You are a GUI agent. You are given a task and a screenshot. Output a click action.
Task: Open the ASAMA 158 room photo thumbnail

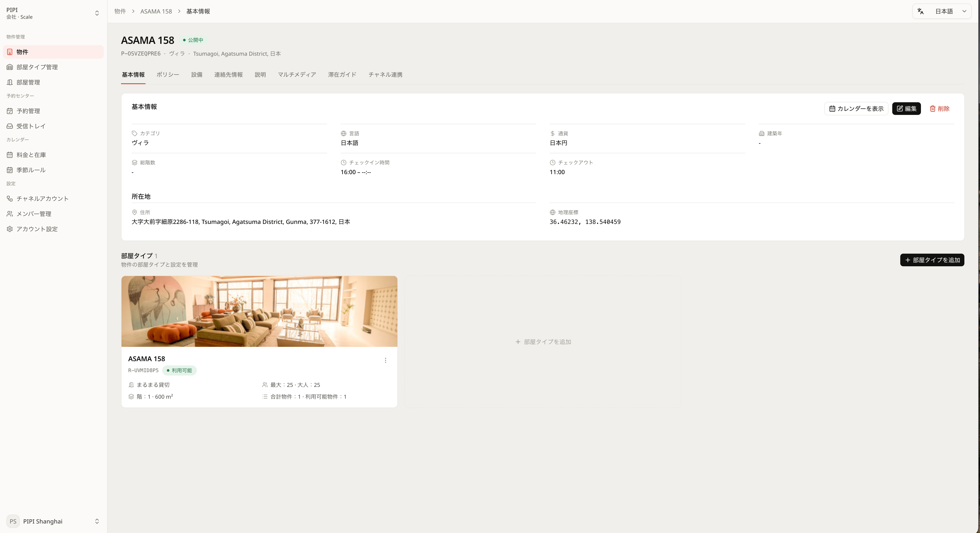[259, 311]
